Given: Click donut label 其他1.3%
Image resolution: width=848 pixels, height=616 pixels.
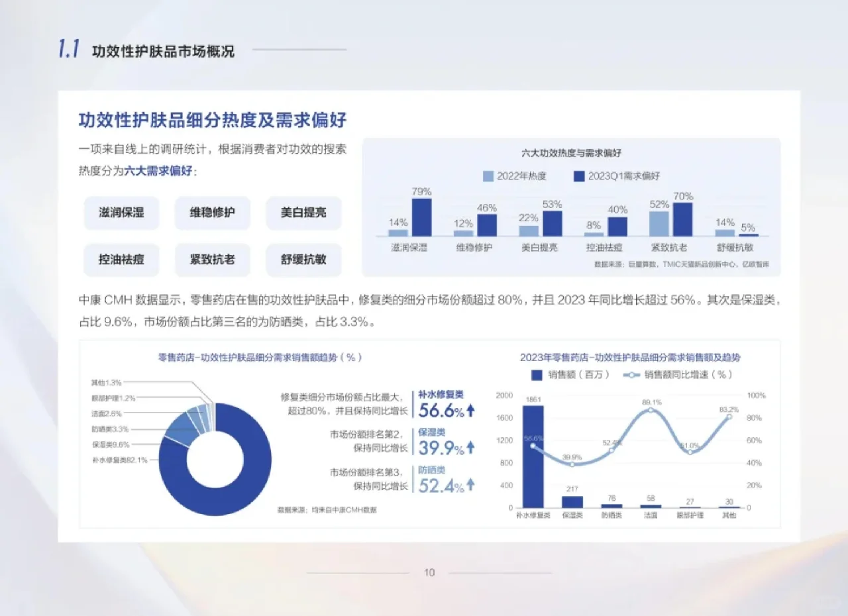Looking at the screenshot, I should (x=107, y=383).
